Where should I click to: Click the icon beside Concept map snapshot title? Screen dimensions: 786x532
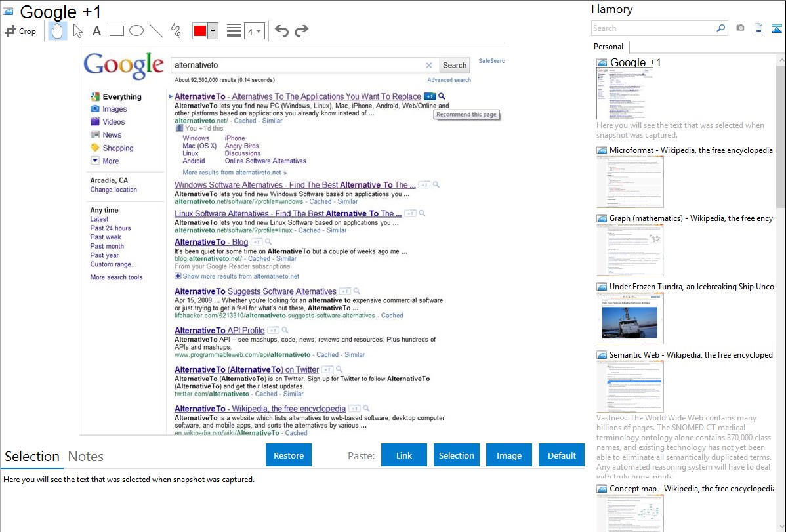click(602, 489)
